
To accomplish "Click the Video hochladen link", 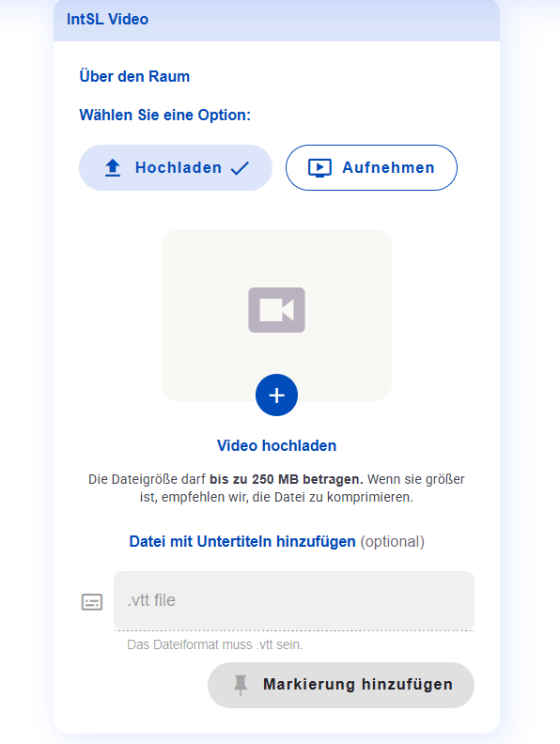I will coord(276,445).
